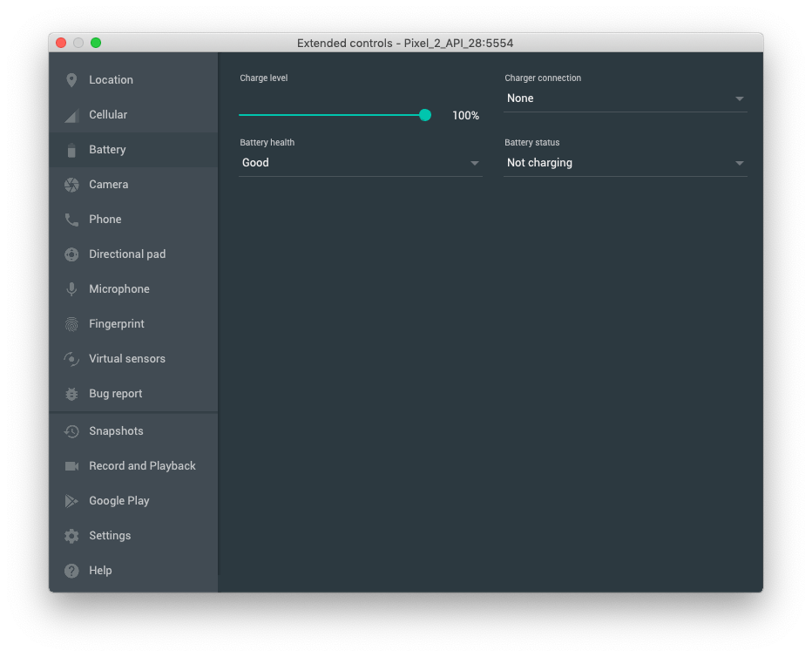Viewport: 812px width, 657px height.
Task: Expand Charger connection via its arrow
Action: 740,98
